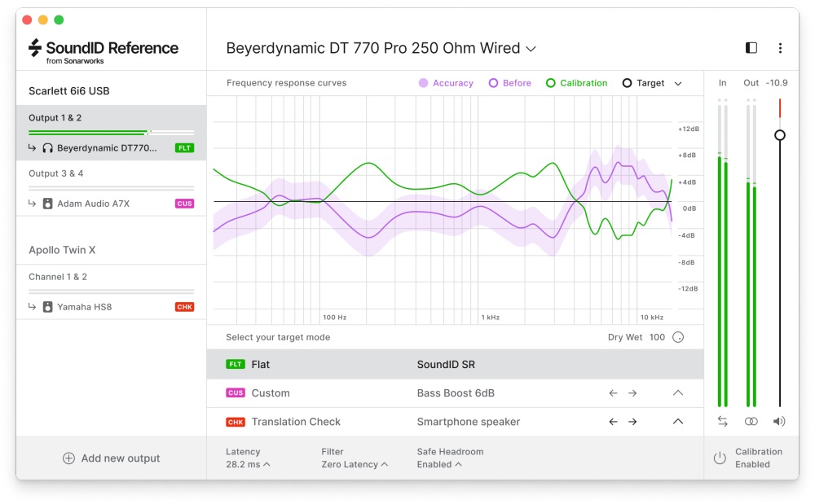Click the speaker volume icon

(x=779, y=421)
